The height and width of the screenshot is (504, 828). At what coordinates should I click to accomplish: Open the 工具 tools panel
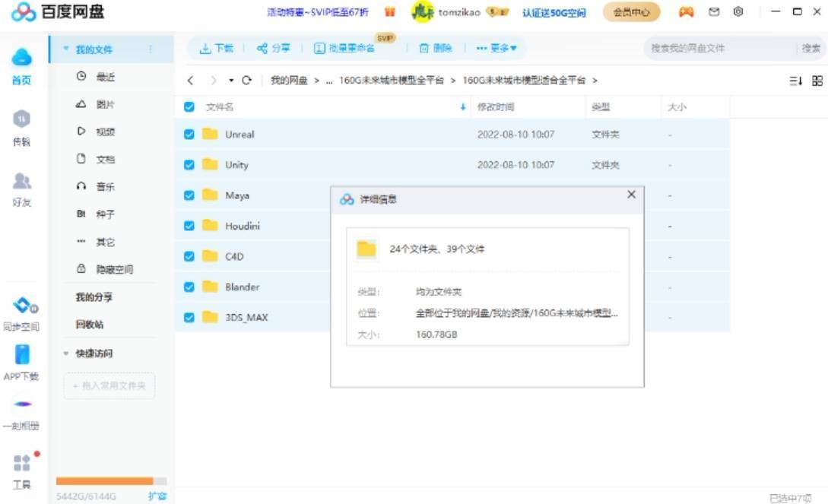click(21, 472)
